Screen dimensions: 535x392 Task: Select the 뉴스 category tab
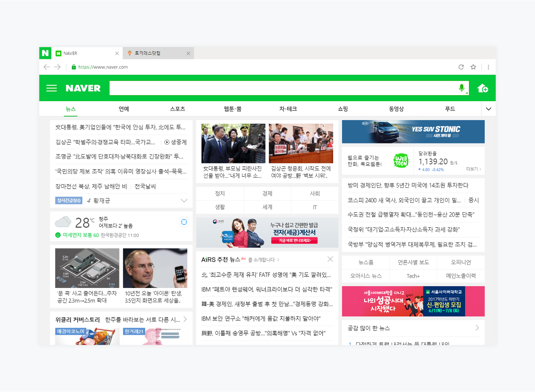[71, 109]
